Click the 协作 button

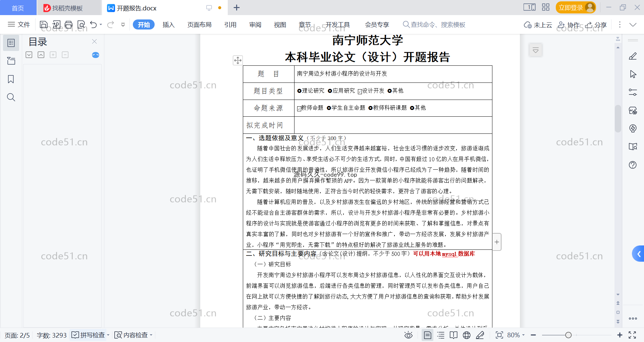coord(569,25)
